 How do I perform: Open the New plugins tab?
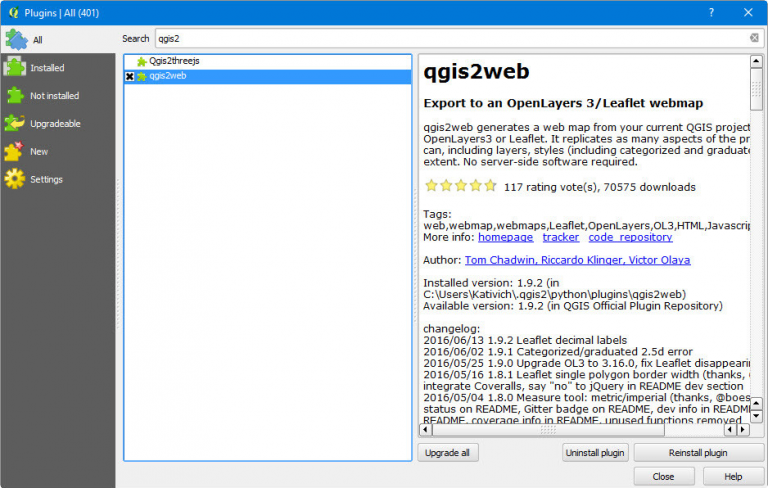(x=58, y=151)
